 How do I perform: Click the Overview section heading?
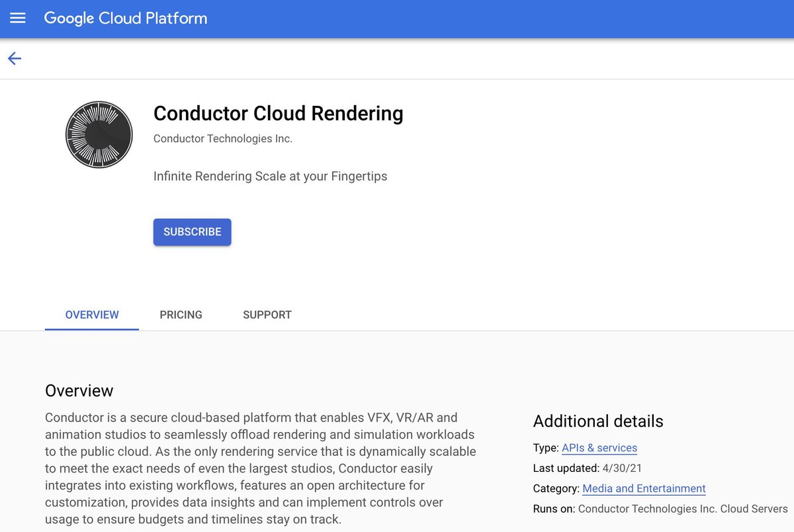click(x=79, y=391)
